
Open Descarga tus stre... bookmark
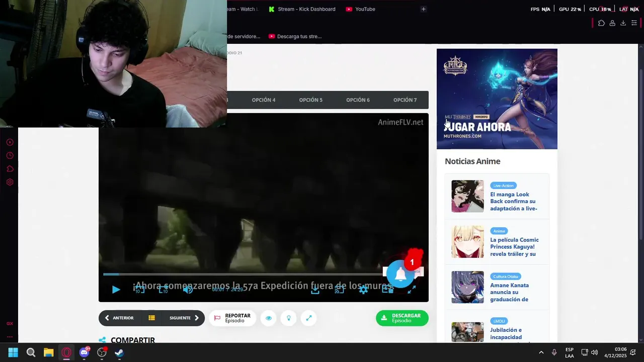point(295,36)
